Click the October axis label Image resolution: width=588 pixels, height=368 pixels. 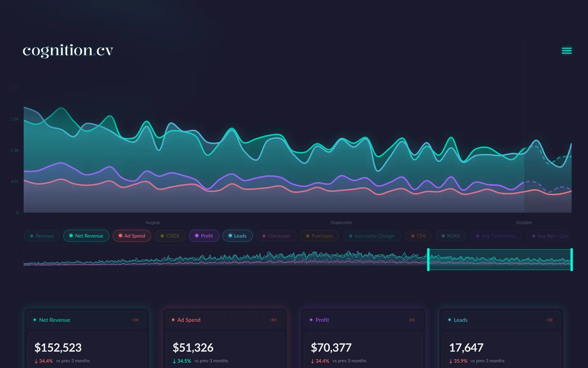524,223
